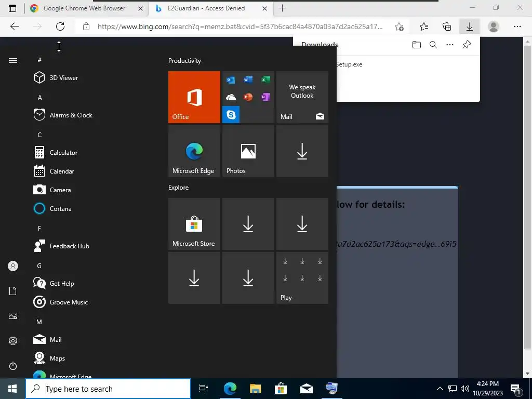532x399 pixels.
Task: Click the Windows Start button
Action: (12, 389)
